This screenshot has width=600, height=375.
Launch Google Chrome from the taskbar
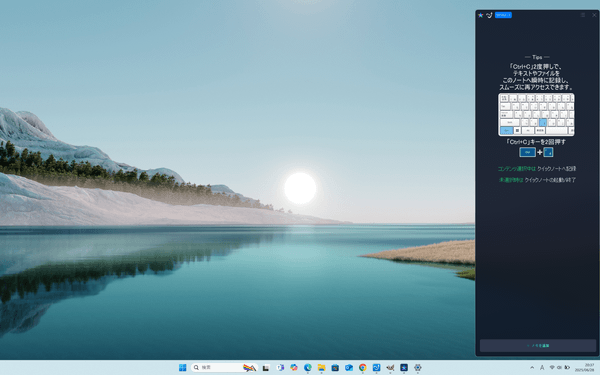[363, 368]
